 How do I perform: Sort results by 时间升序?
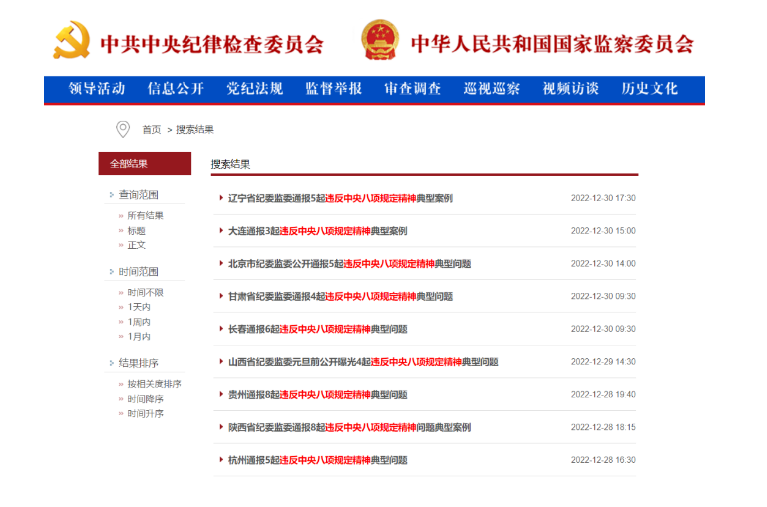click(145, 414)
